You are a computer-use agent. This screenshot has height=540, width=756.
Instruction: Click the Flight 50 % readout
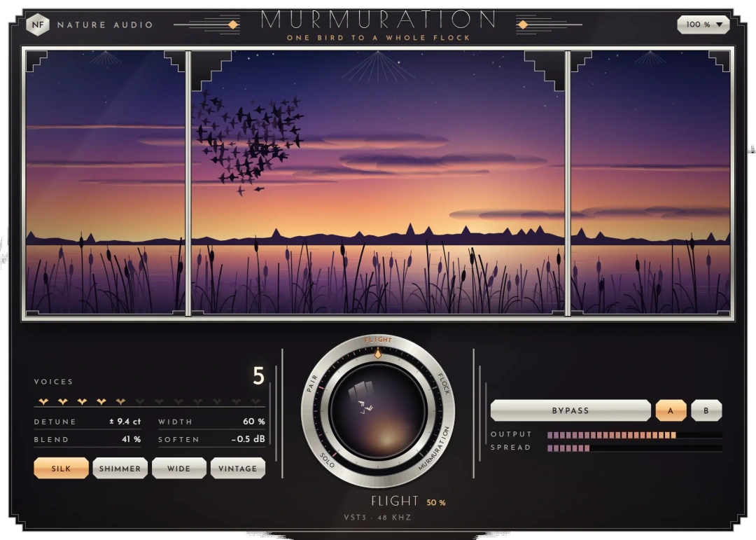408,501
